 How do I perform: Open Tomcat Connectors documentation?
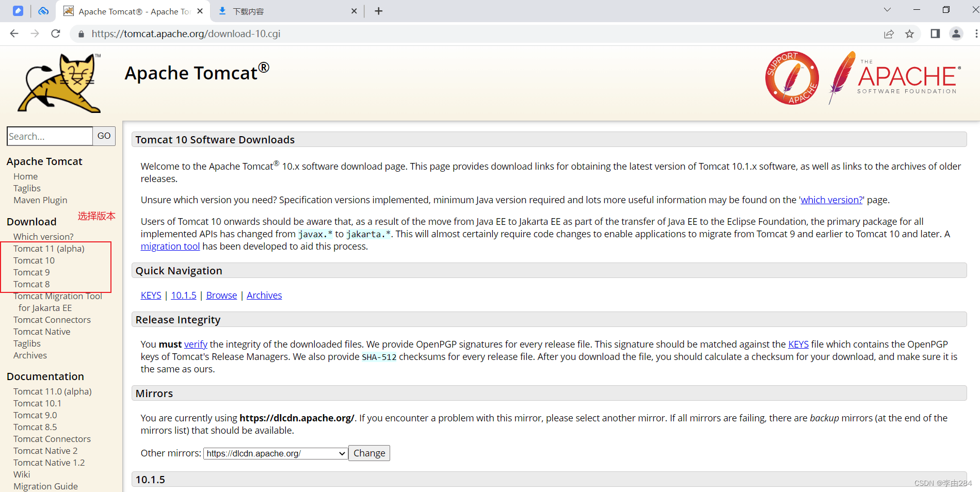52,439
